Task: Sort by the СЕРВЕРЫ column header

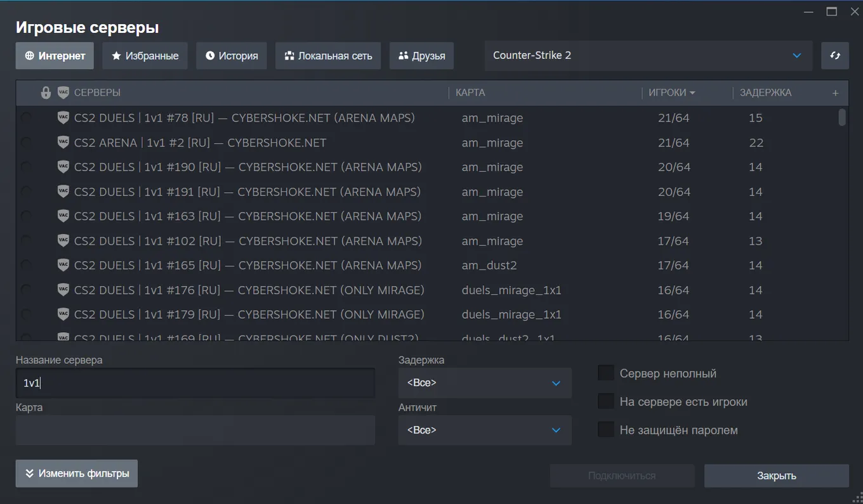Action: [x=97, y=93]
